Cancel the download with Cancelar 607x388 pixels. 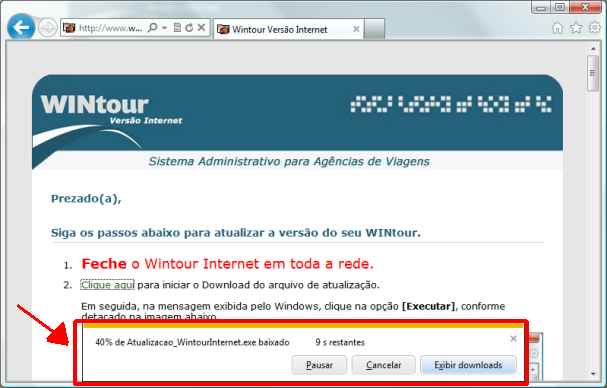[x=384, y=365]
